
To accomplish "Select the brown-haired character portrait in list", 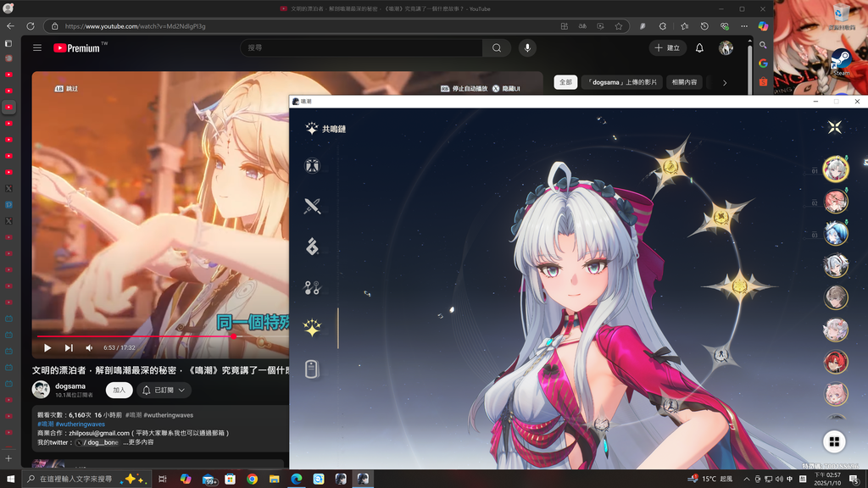I will [x=835, y=297].
